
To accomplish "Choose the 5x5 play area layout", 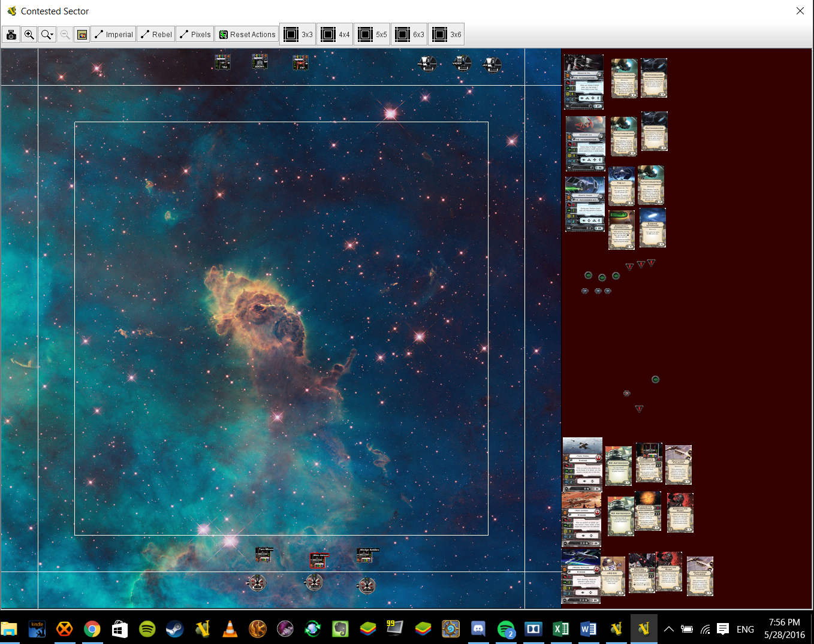I will 372,35.
